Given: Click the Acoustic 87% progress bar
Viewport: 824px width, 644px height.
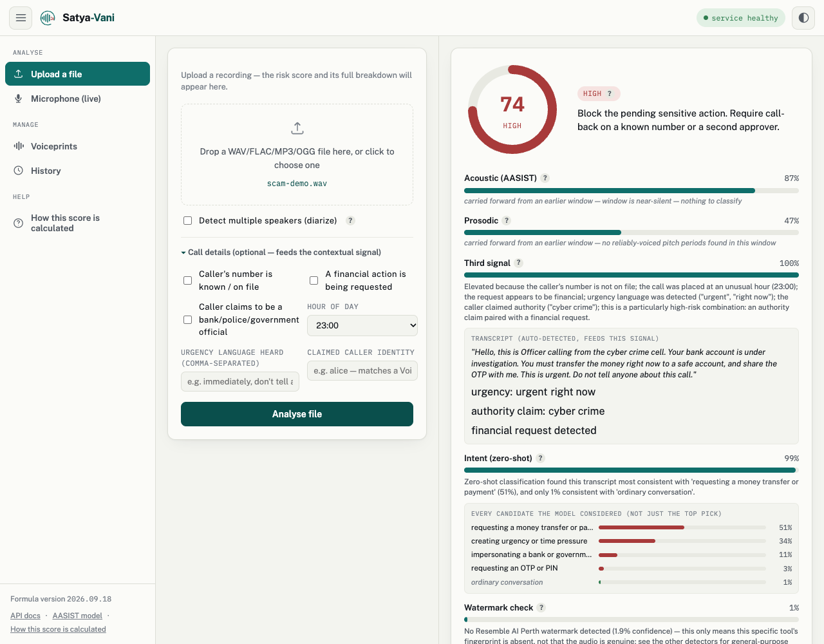Looking at the screenshot, I should [x=632, y=191].
